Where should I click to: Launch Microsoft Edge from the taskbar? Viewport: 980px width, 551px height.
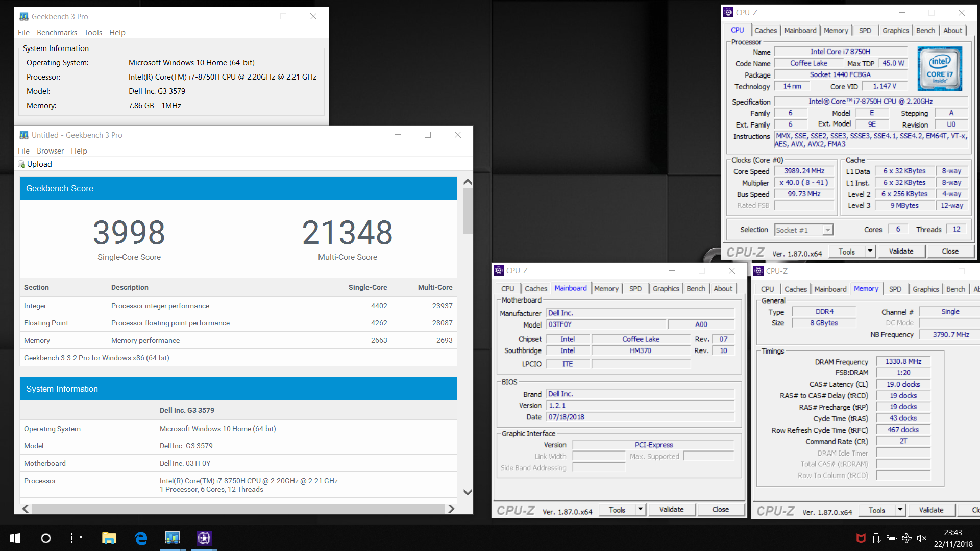[141, 538]
